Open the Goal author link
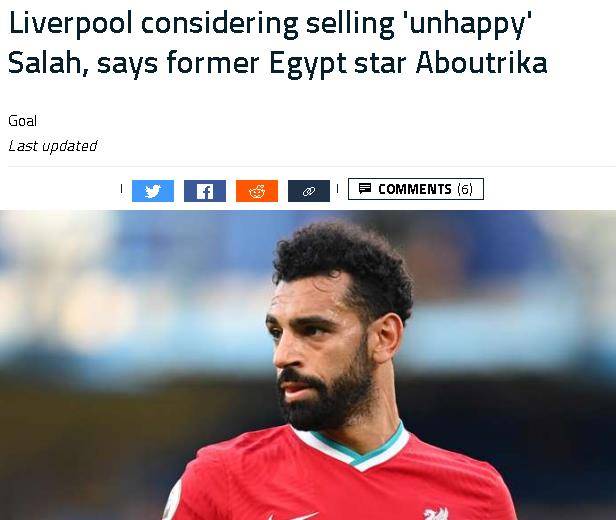 (x=22, y=121)
